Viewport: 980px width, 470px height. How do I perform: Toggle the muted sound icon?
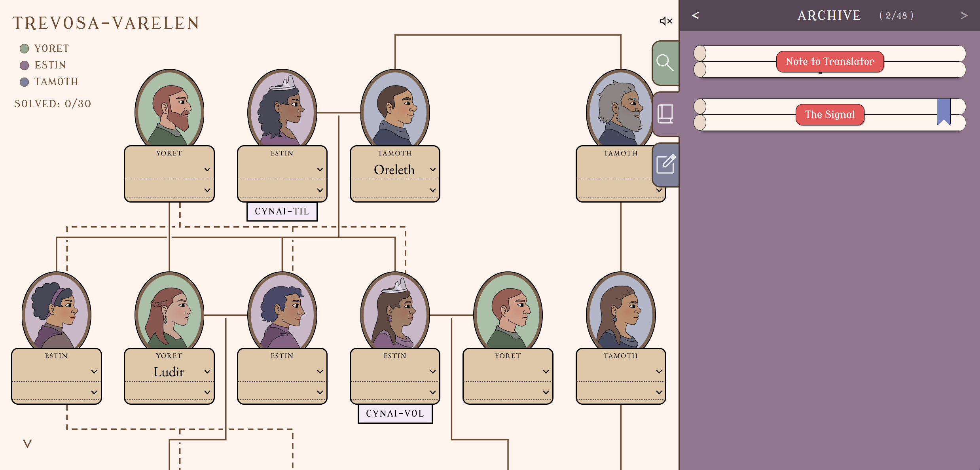(x=665, y=21)
